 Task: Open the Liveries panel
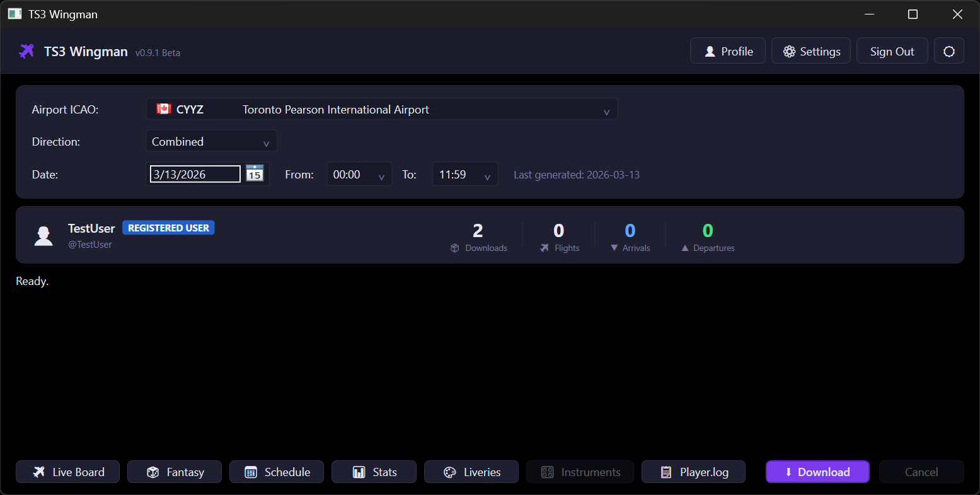[471, 472]
